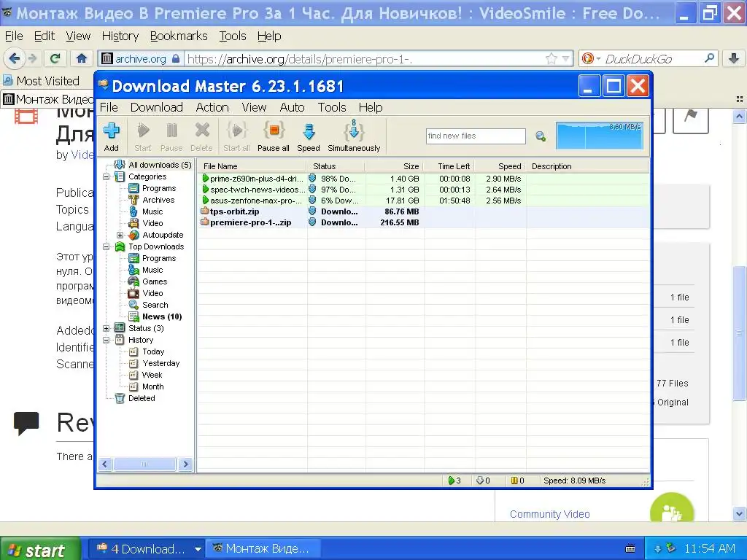
Task: Click the Pause toolbar icon
Action: 171,136
